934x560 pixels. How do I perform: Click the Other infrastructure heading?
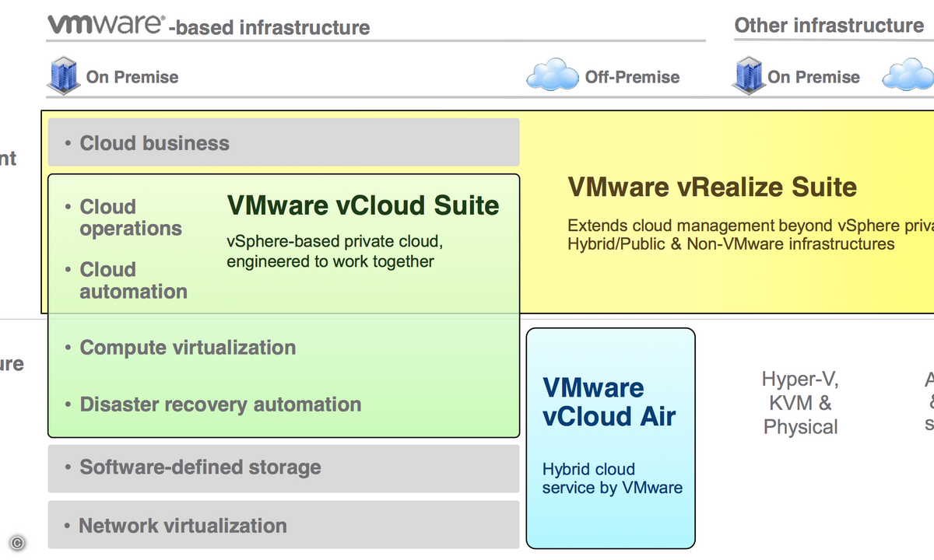pyautogui.click(x=829, y=25)
